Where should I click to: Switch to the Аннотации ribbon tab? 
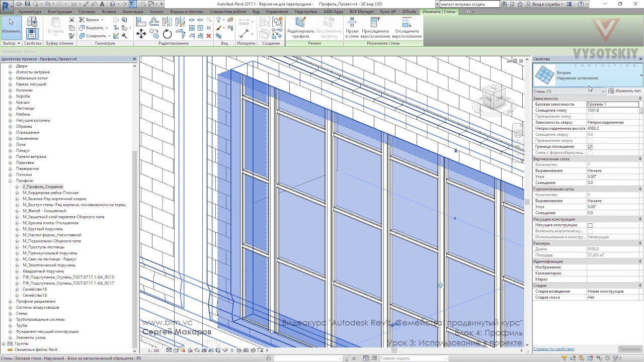point(133,12)
